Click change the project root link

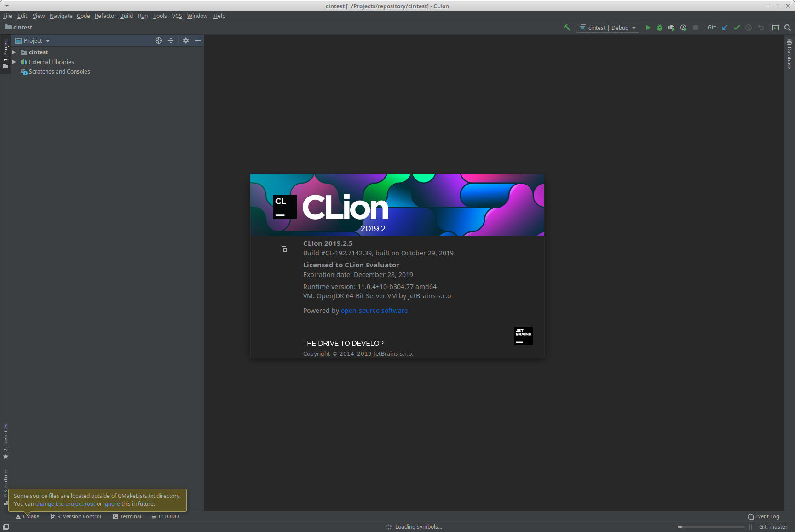coord(65,504)
